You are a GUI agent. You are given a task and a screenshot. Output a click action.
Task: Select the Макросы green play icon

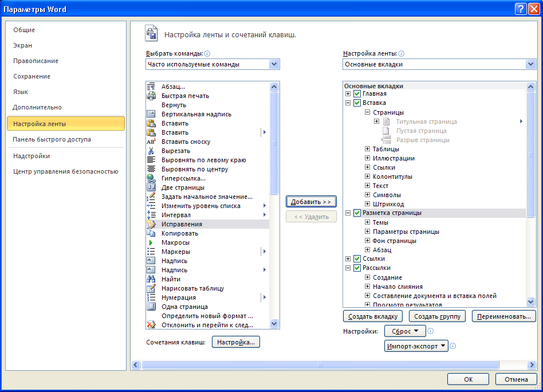click(x=151, y=242)
